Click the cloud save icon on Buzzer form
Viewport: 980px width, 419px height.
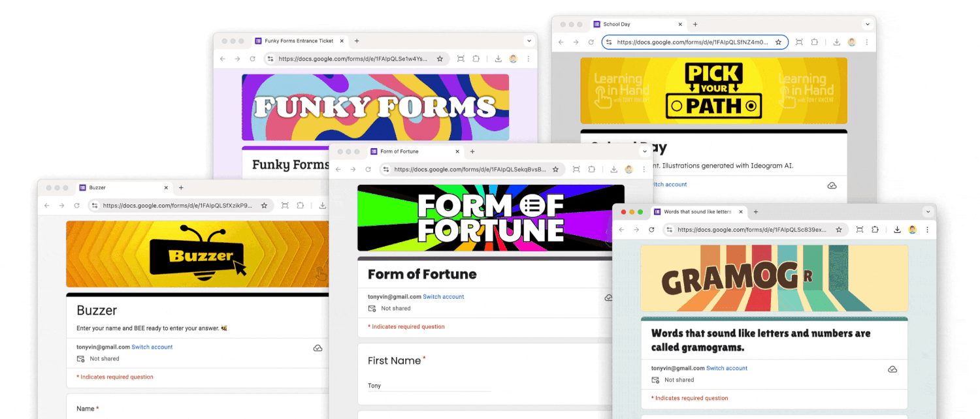pyautogui.click(x=318, y=348)
